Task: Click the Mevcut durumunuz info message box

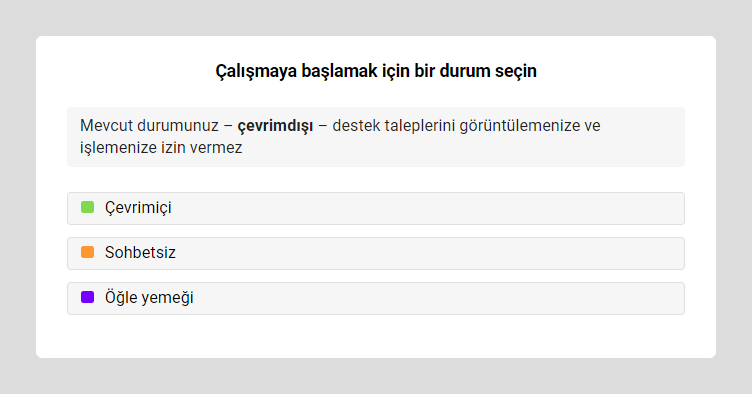Action: coord(376,137)
